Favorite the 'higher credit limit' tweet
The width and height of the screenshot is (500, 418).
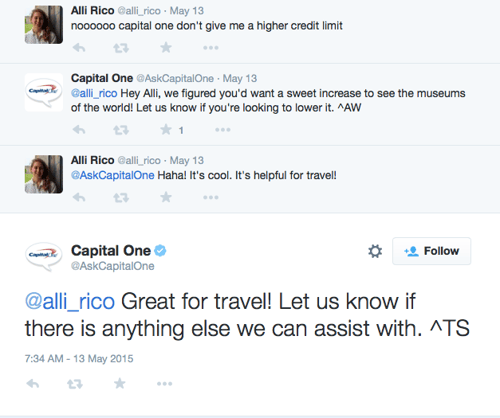(166, 47)
